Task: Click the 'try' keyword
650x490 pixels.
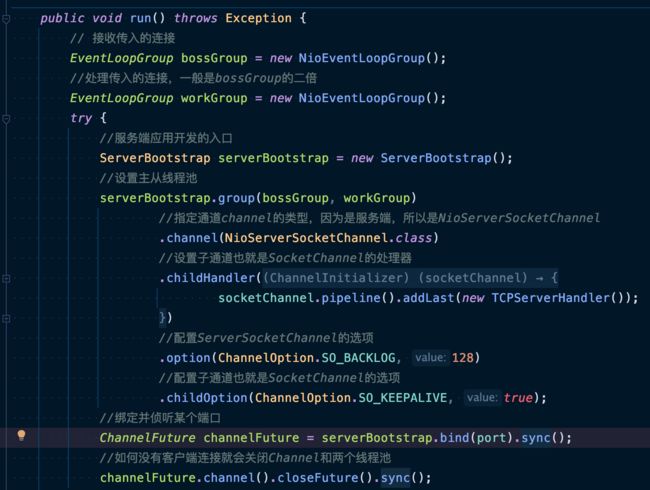Action: 81,118
